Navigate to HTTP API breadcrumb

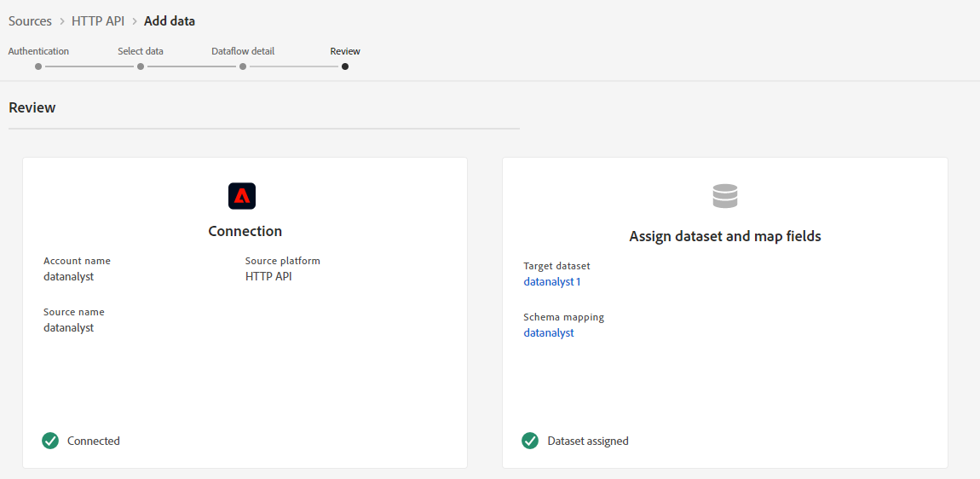coord(98,21)
